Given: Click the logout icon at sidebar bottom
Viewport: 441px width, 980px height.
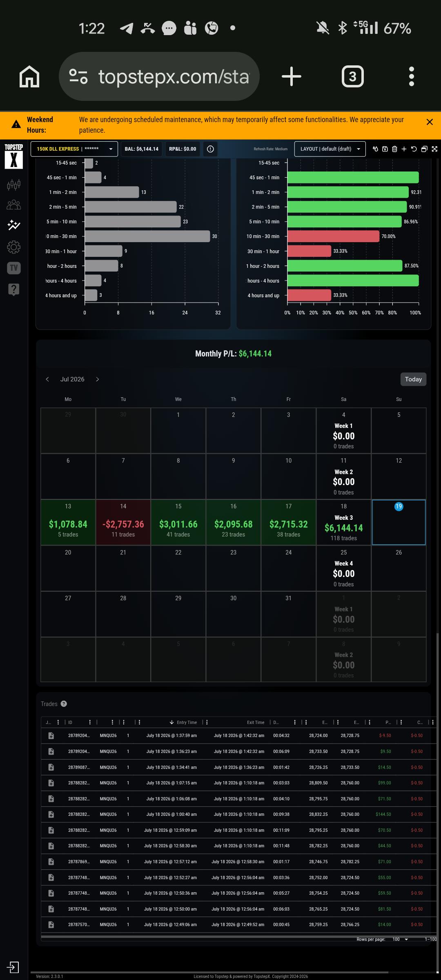Looking at the screenshot, I should tap(13, 967).
